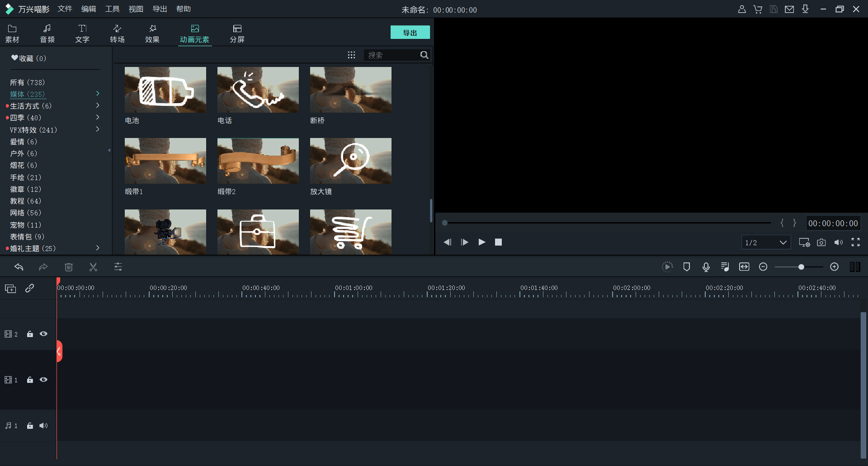Select the 手绘 (21) category
Screen dimensions: 868x466
(x=25, y=177)
